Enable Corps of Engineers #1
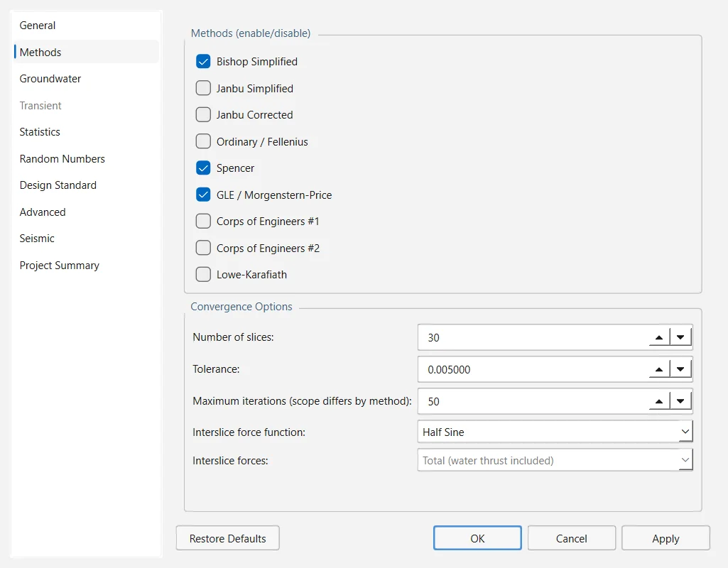This screenshot has width=728, height=568. click(203, 222)
